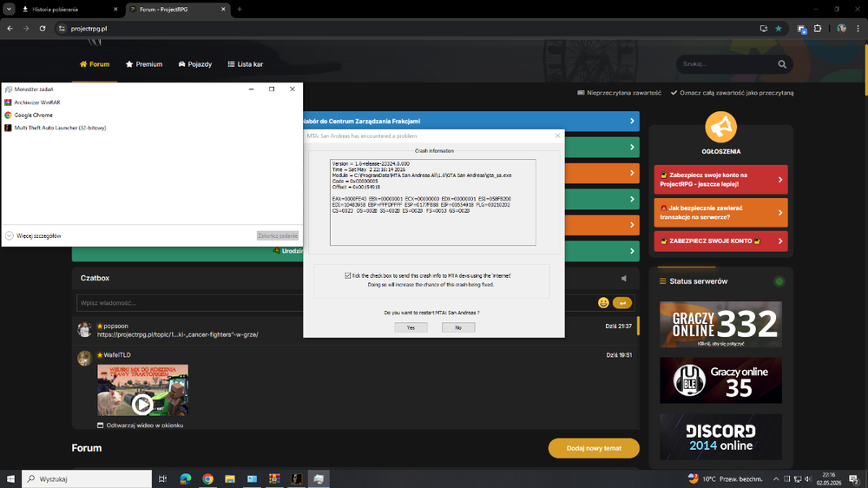
Task: Click the Ogłoszenia megaphone icon
Action: click(x=720, y=127)
